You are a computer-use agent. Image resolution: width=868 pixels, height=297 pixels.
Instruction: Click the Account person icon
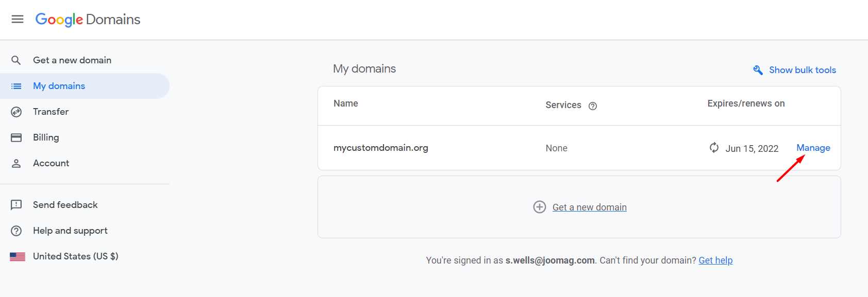(x=16, y=163)
